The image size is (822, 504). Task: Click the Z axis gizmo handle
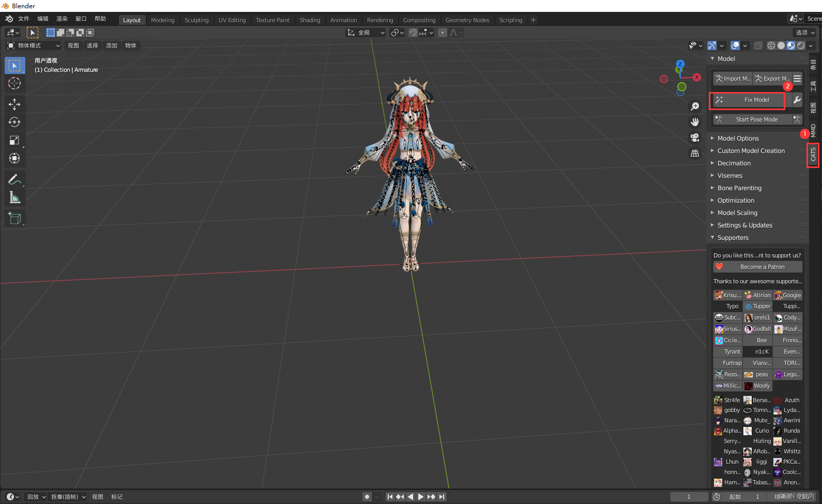click(x=680, y=64)
